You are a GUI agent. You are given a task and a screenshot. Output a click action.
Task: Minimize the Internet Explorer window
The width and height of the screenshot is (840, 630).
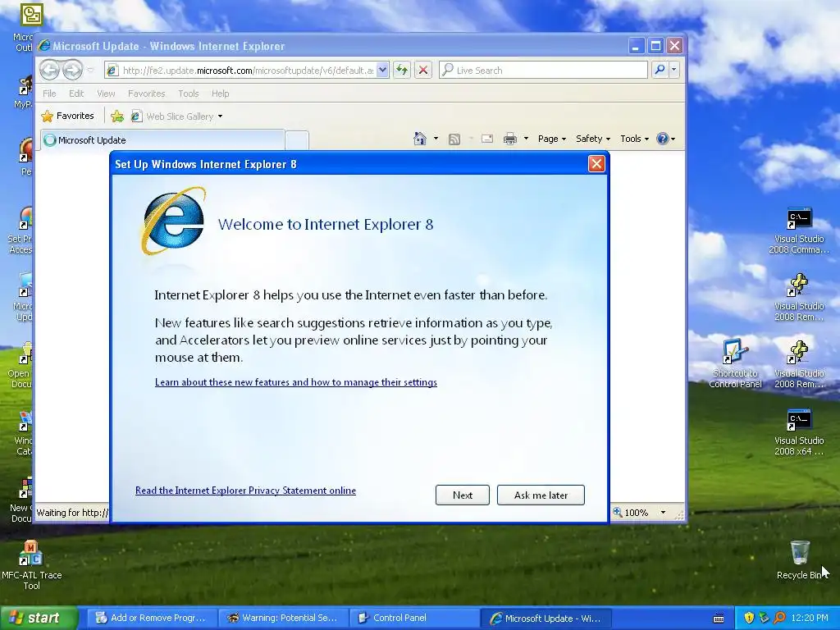tap(636, 46)
